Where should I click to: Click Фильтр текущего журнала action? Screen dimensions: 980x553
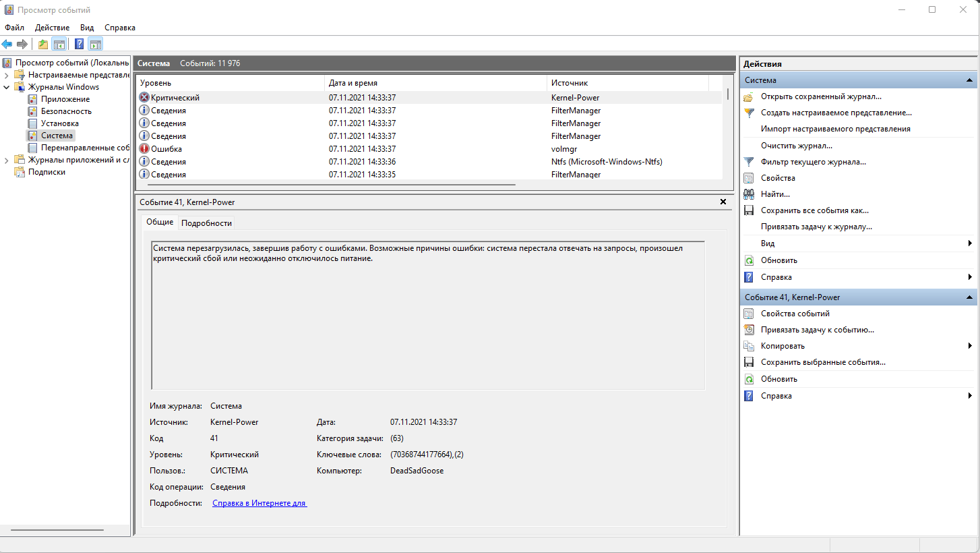814,162
